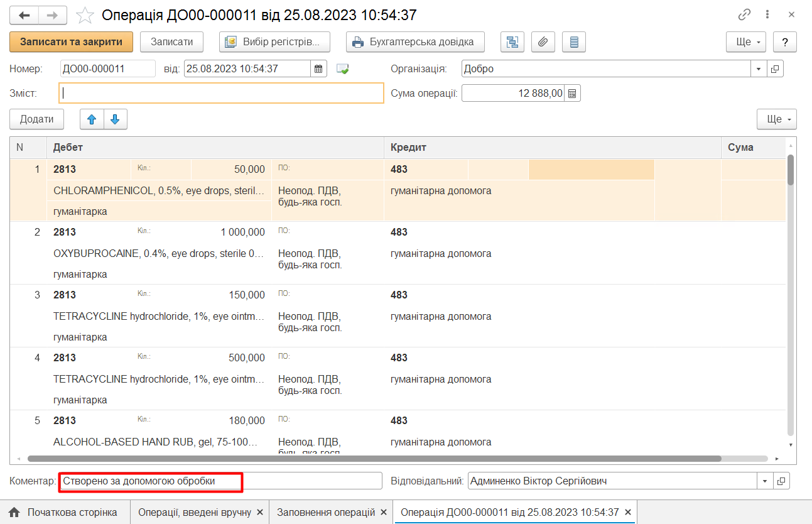Open the Ще menu above the entries table

pyautogui.click(x=777, y=119)
